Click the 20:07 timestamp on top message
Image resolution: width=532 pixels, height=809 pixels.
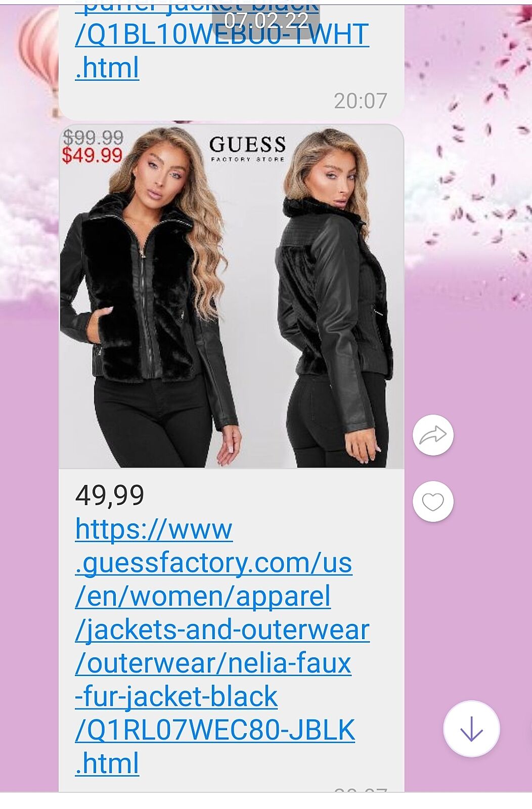(361, 101)
